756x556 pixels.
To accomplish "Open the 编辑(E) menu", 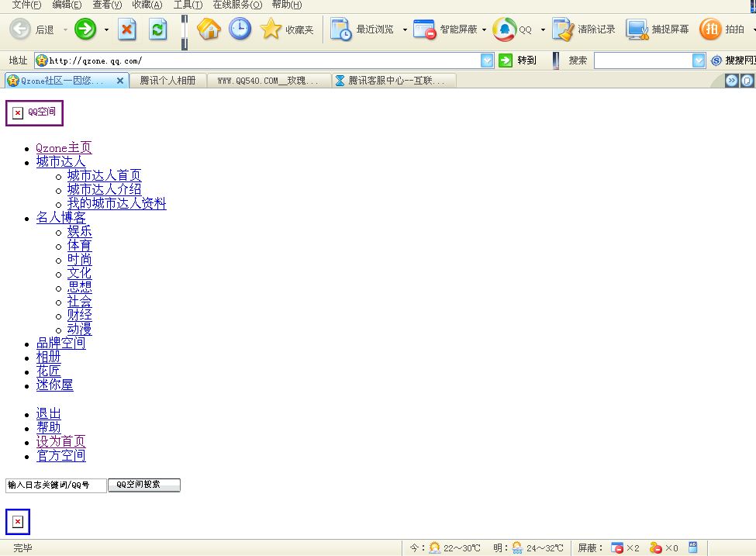I will tap(67, 5).
